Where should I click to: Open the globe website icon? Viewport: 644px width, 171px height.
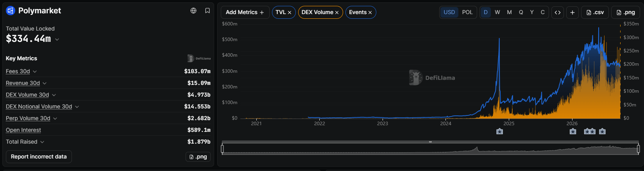(x=193, y=11)
